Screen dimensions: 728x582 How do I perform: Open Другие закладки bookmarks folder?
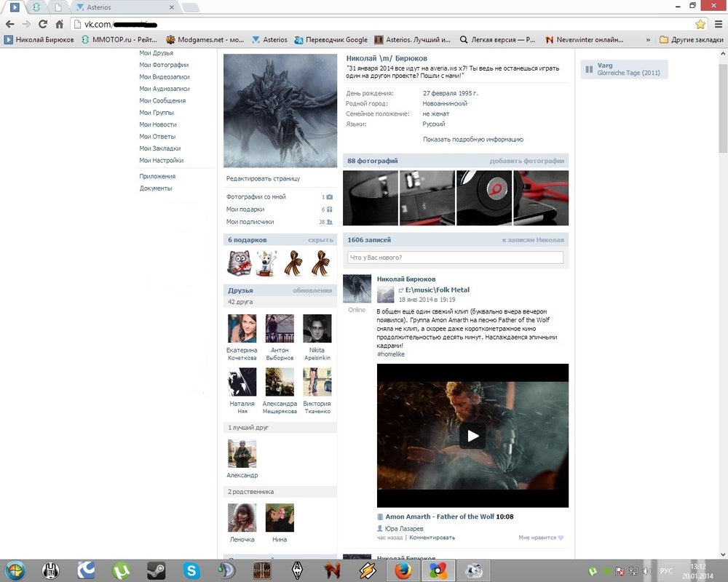(x=687, y=39)
